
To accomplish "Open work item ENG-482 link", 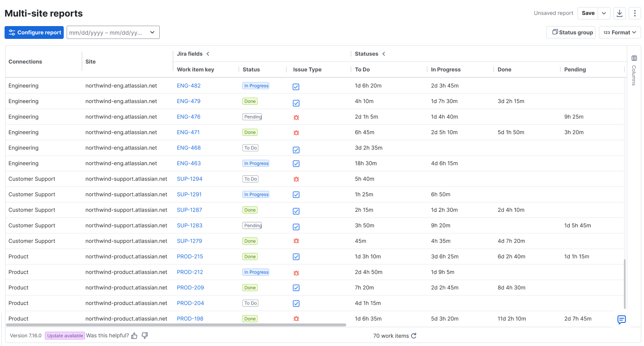I will pyautogui.click(x=189, y=86).
